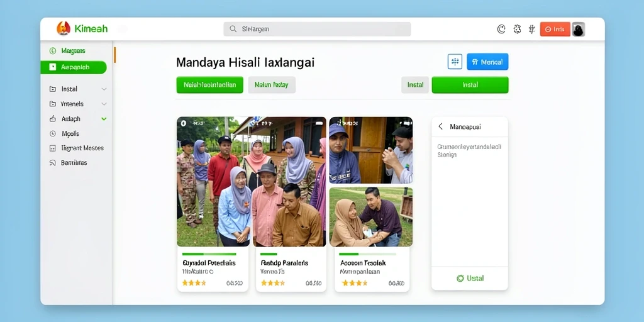Click the search magnifier icon
The image size is (644, 322).
pos(233,29)
